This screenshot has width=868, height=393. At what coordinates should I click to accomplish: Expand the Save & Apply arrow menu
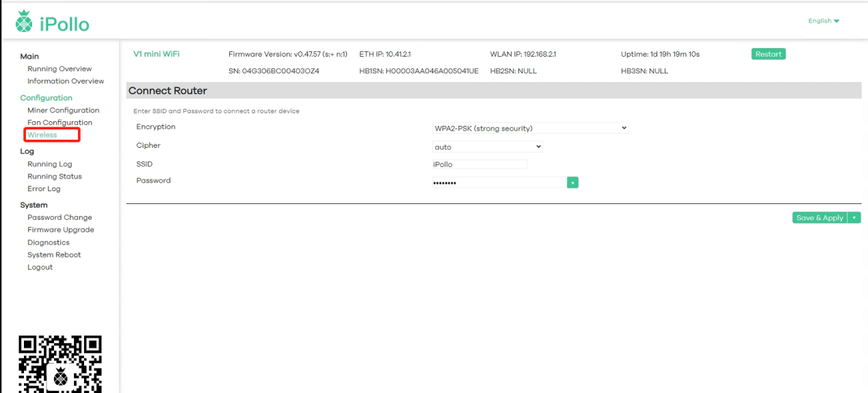pos(854,218)
